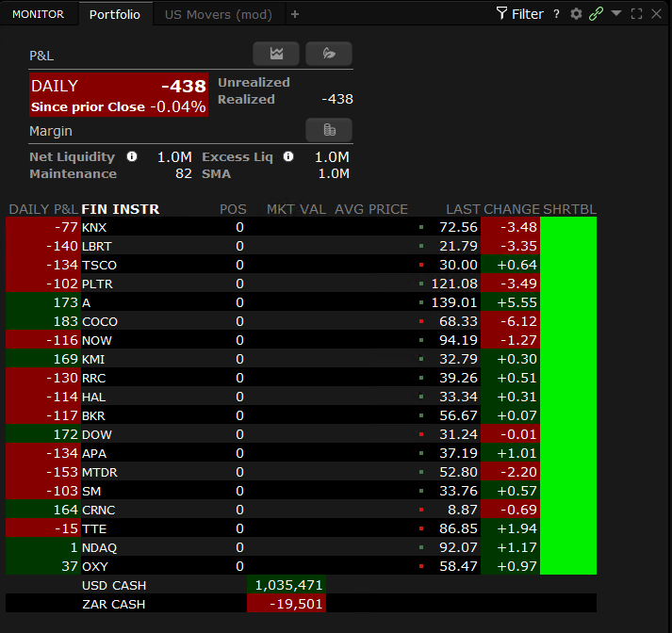Click the question mark help icon
This screenshot has width=672, height=633.
[556, 14]
